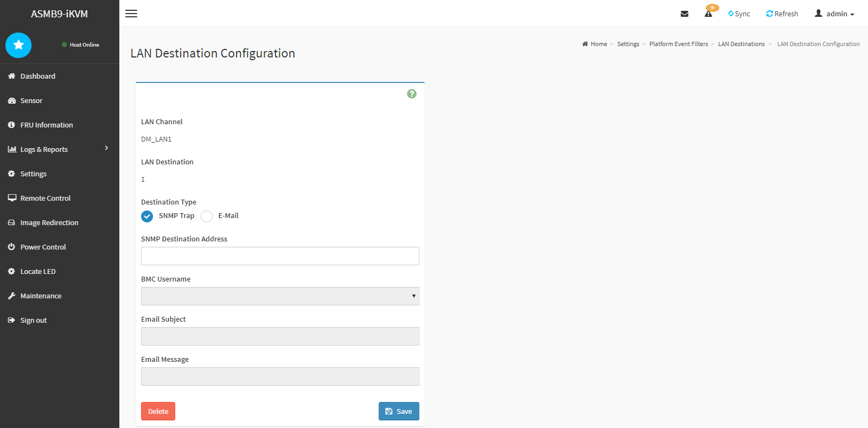Open the admin user dropdown menu
The width and height of the screenshot is (868, 428).
pos(834,14)
